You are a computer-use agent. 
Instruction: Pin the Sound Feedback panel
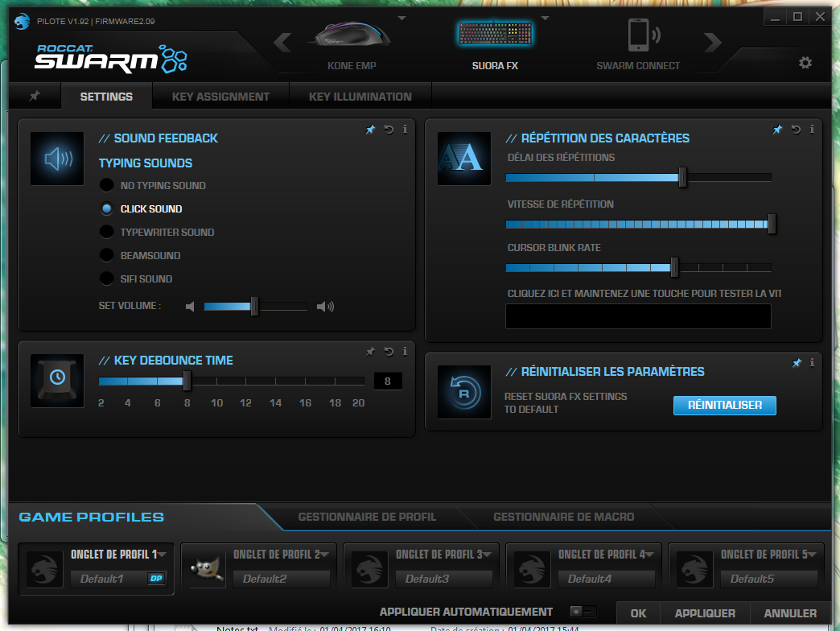pyautogui.click(x=370, y=130)
